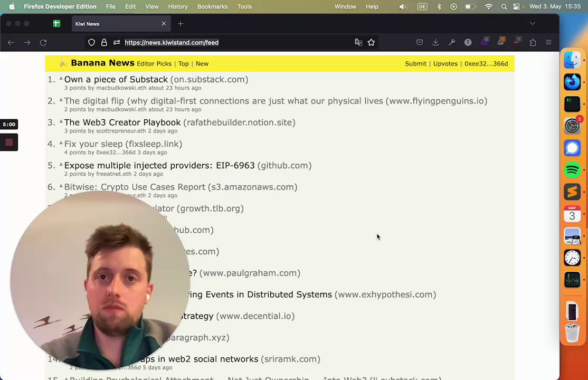Click the translate page icon in address bar
The width and height of the screenshot is (588, 380).
(358, 42)
